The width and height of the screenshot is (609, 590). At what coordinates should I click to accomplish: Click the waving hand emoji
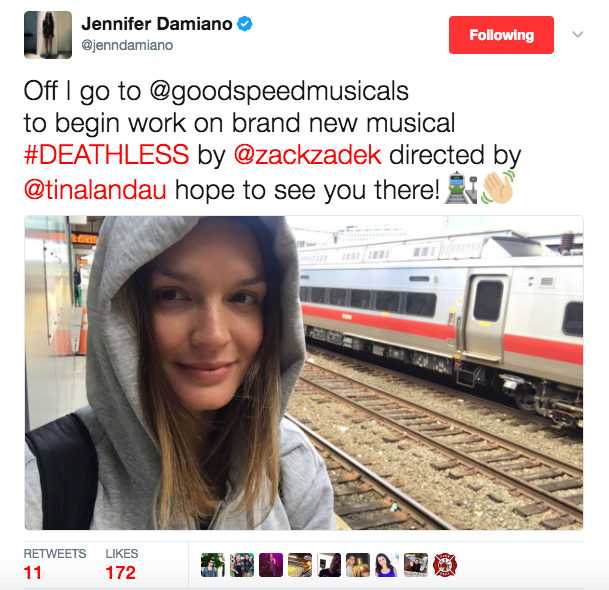pos(498,188)
